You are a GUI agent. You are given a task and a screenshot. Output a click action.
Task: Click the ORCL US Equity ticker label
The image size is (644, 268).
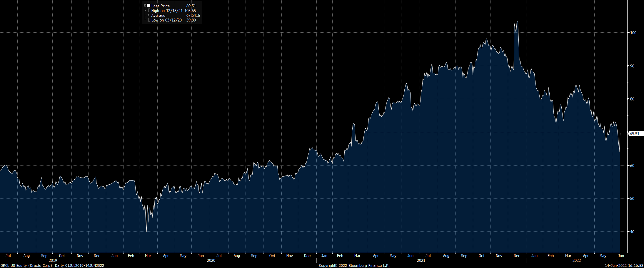tap(26, 265)
